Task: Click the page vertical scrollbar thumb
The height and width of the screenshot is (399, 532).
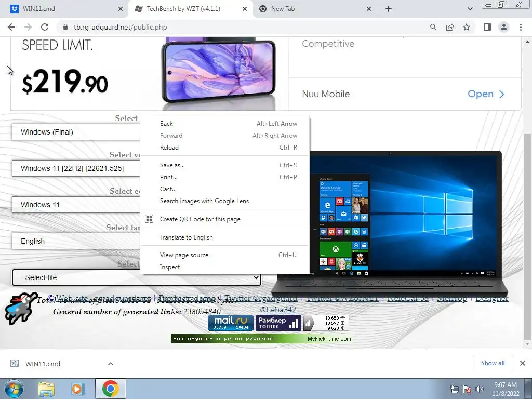Action: 527,236
